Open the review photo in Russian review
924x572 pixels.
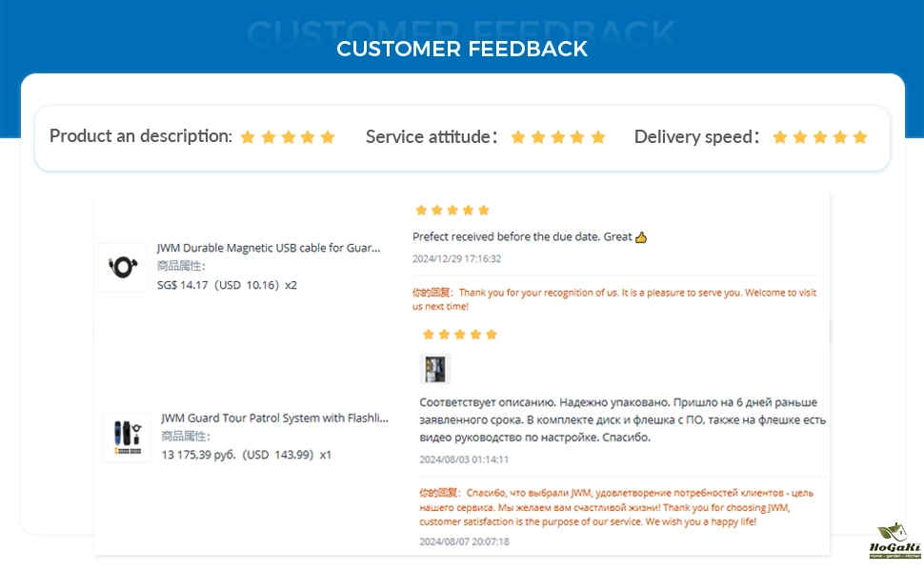(435, 369)
